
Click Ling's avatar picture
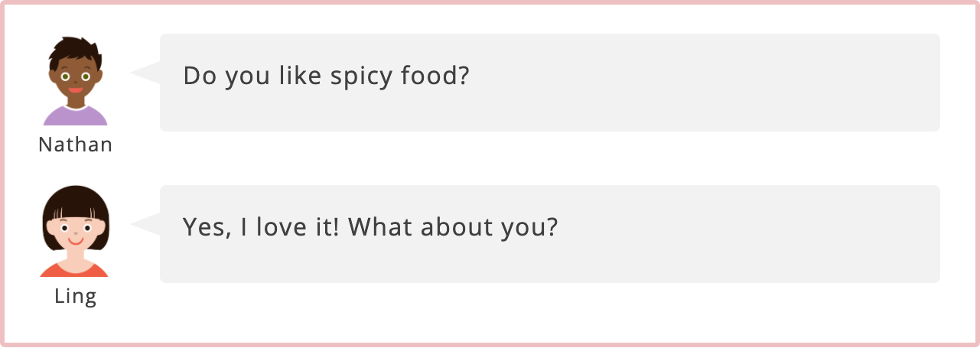pyautogui.click(x=75, y=231)
